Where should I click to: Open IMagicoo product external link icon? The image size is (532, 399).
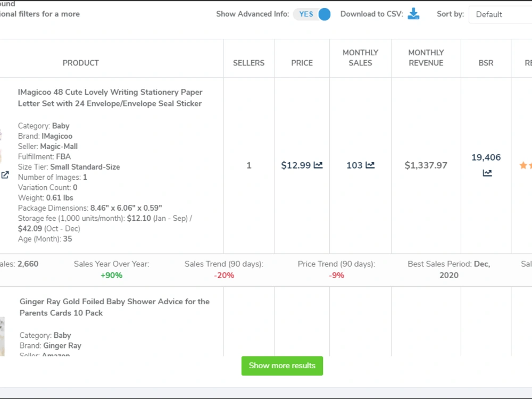tap(5, 175)
